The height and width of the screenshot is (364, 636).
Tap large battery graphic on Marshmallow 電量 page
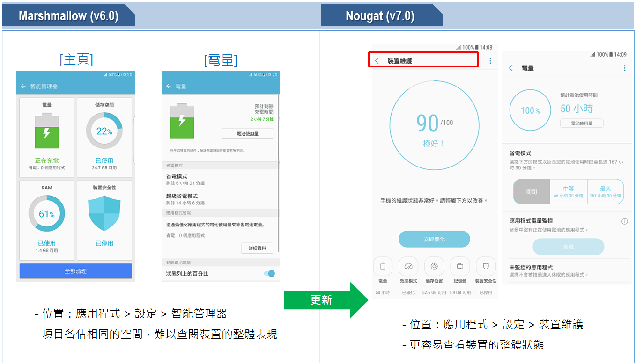[182, 121]
